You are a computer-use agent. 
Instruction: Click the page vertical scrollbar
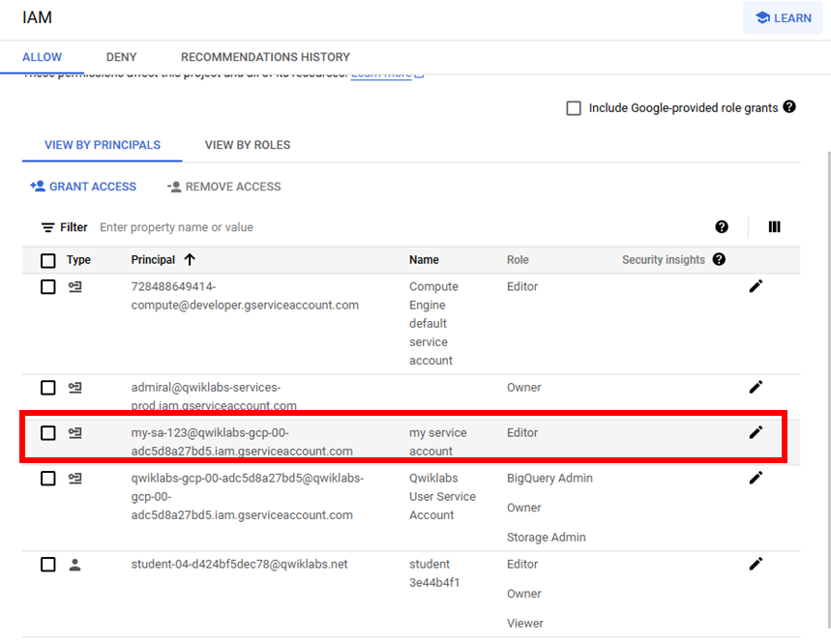828,392
